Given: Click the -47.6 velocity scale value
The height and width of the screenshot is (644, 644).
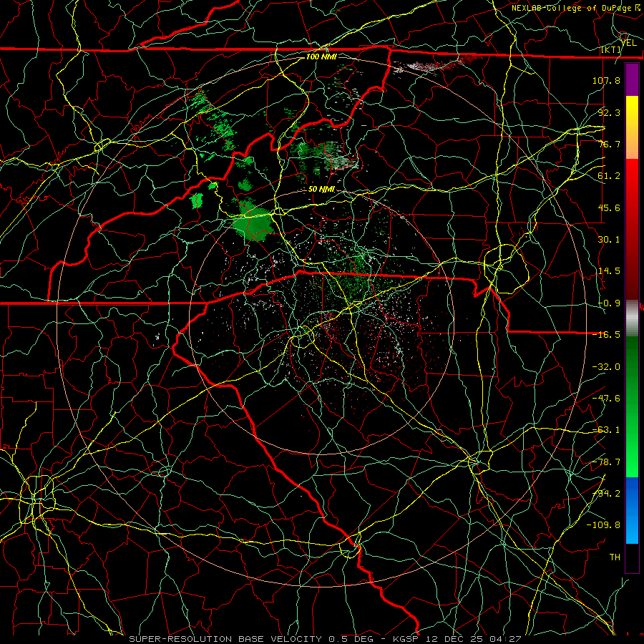Looking at the screenshot, I should click(606, 399).
